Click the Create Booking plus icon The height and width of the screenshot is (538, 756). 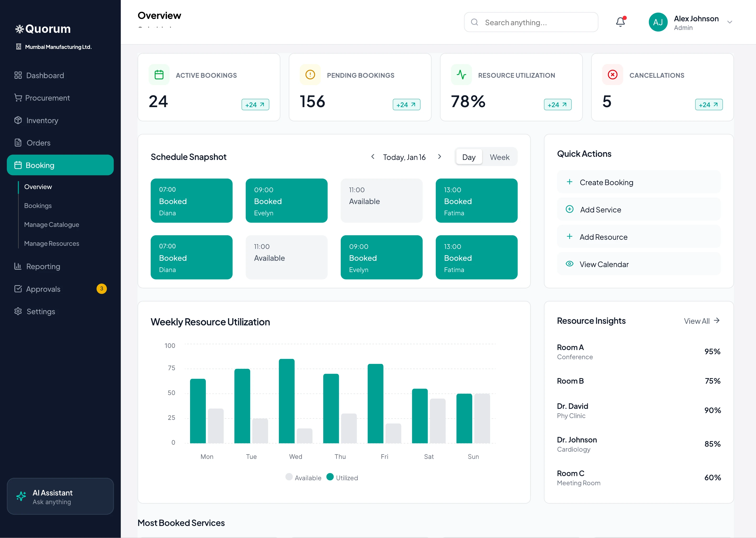point(570,182)
